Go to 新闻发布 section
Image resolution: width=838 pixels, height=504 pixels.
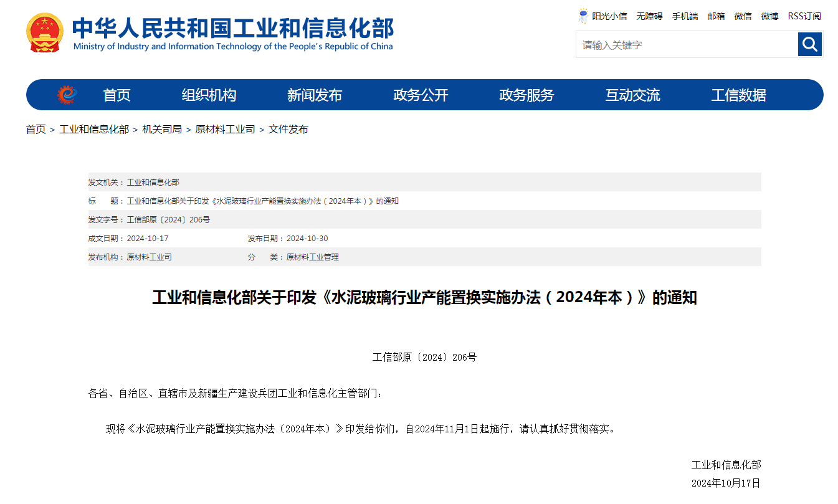(x=315, y=95)
